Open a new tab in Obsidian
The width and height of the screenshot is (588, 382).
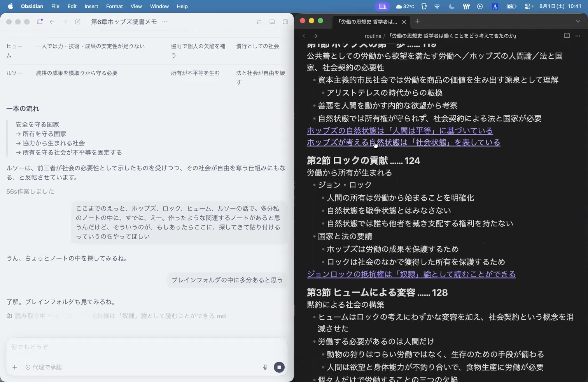tap(418, 21)
